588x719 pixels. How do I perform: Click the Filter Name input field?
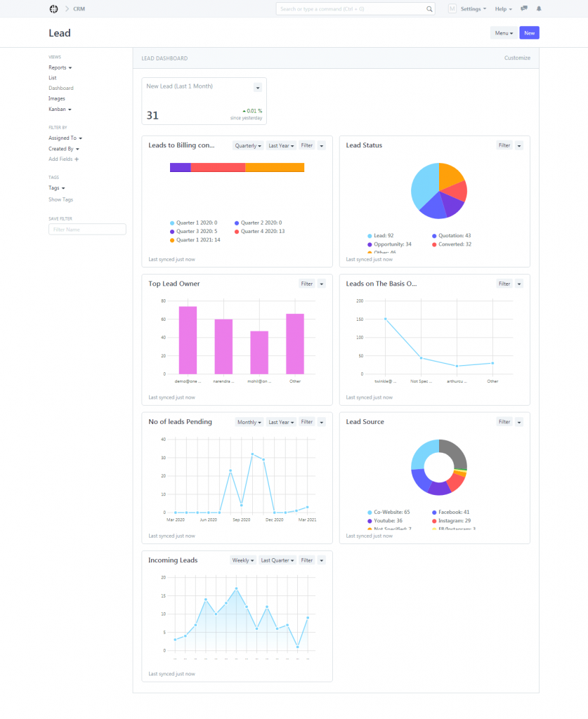point(87,229)
